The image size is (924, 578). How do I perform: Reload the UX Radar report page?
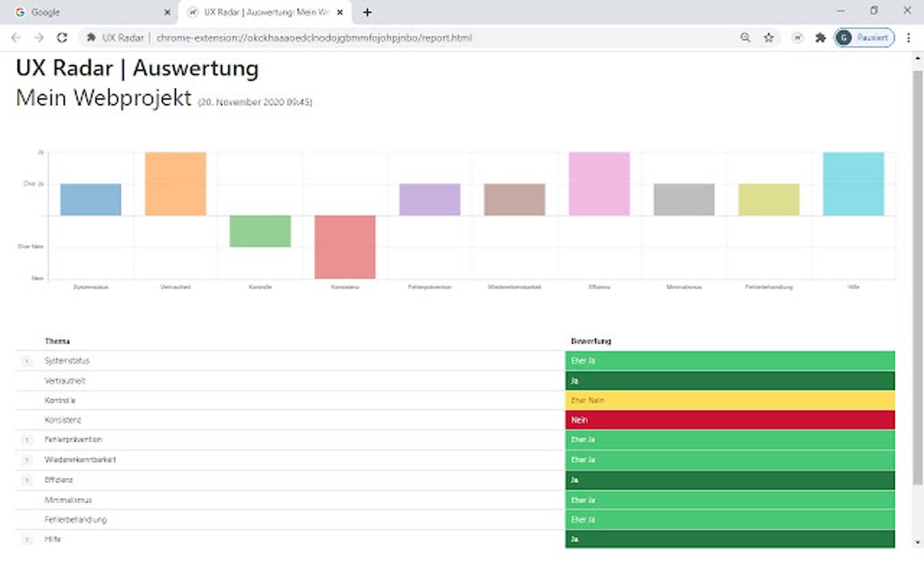click(x=62, y=38)
